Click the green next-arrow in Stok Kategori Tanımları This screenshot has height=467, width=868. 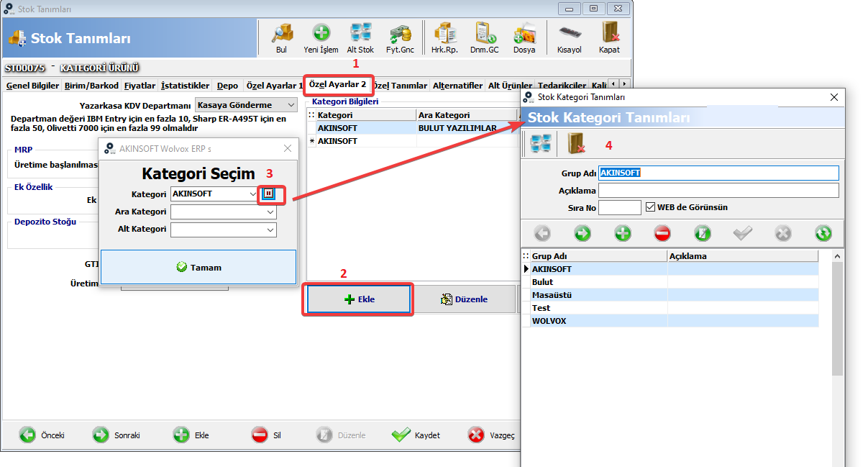583,233
